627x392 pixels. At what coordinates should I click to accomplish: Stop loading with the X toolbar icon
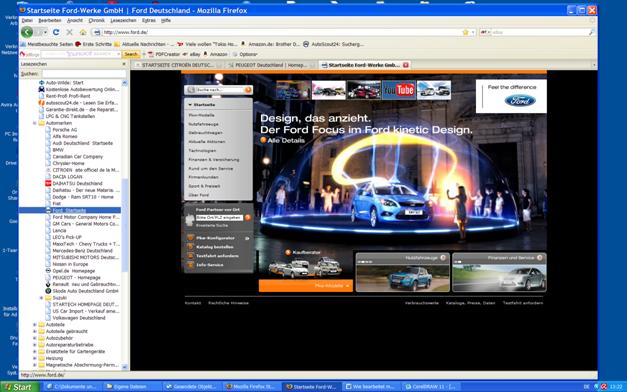point(69,32)
